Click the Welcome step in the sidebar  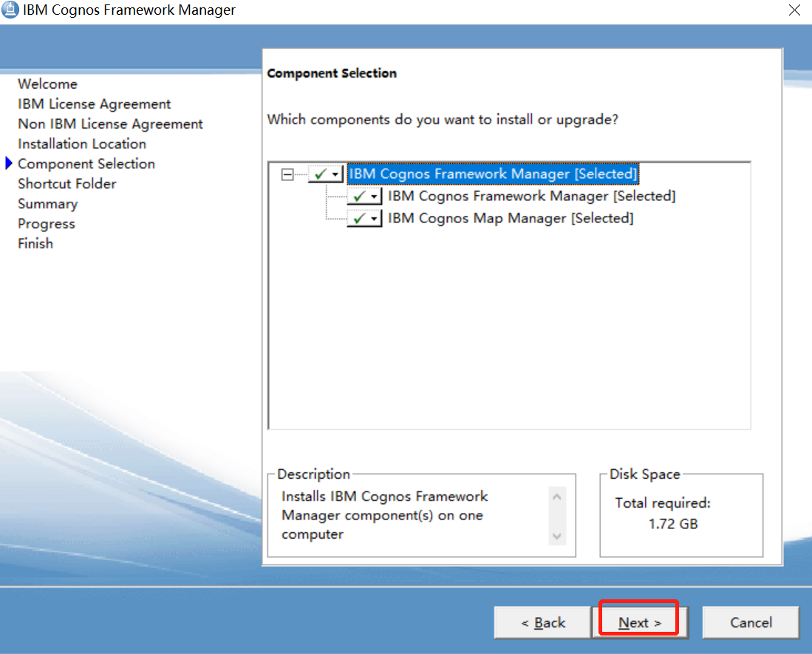click(x=47, y=84)
